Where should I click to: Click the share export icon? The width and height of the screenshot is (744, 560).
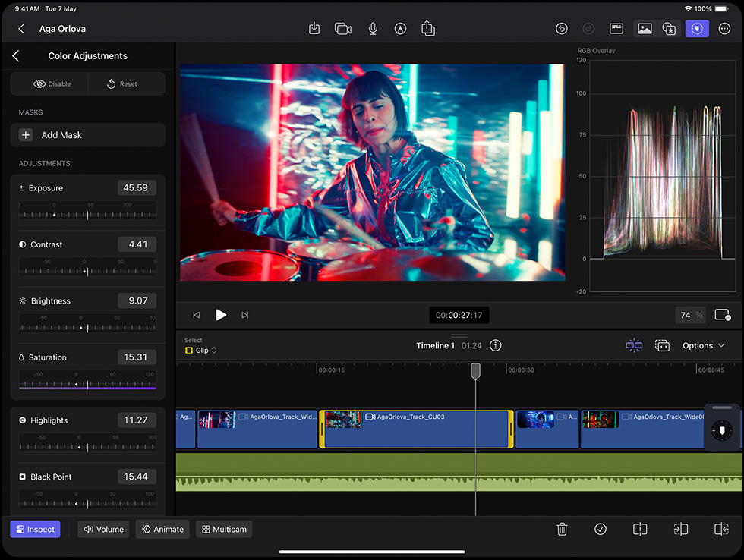[428, 28]
